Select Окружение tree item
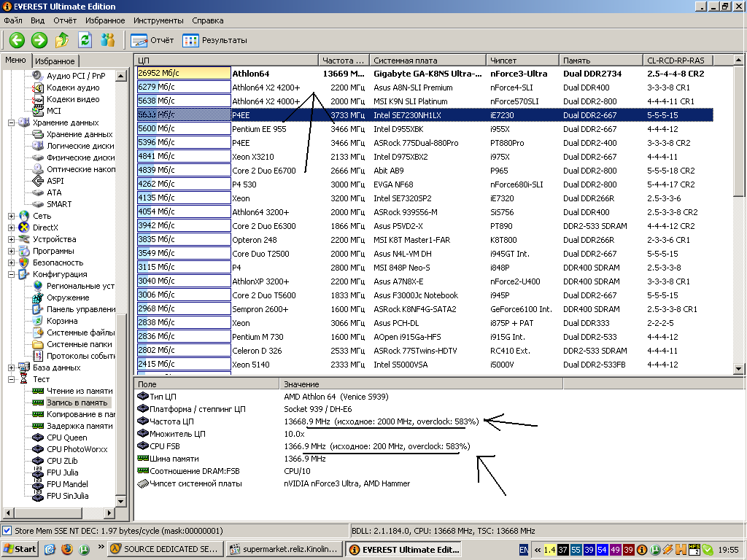 click(68, 297)
